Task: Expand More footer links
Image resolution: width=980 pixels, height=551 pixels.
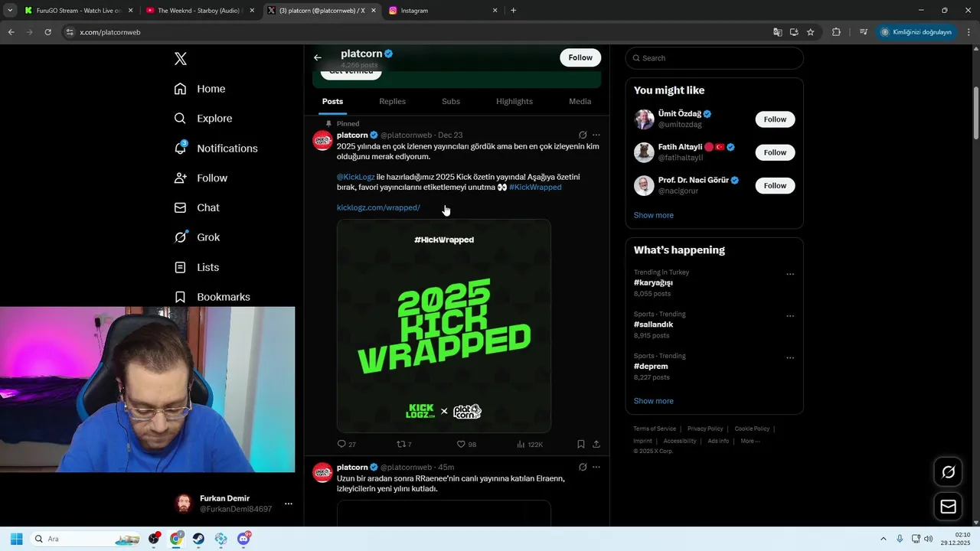Action: pos(750,441)
